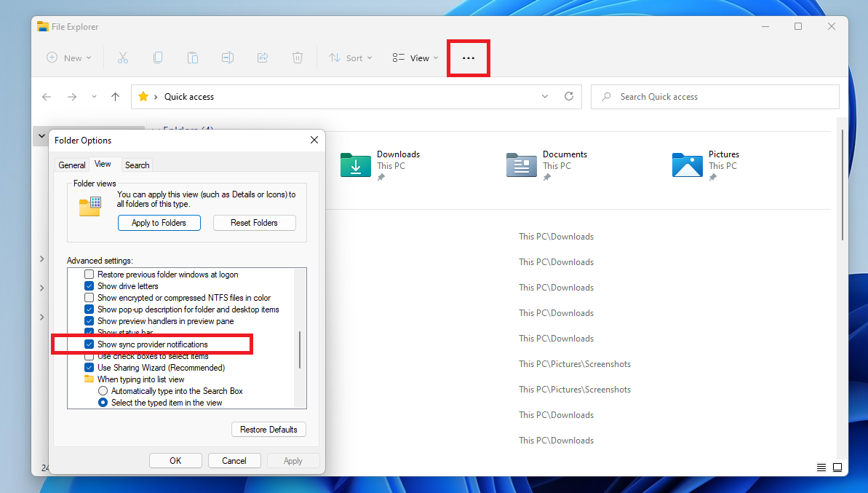Uncheck Show sync provider notifications
The width and height of the screenshot is (868, 493).
89,344
